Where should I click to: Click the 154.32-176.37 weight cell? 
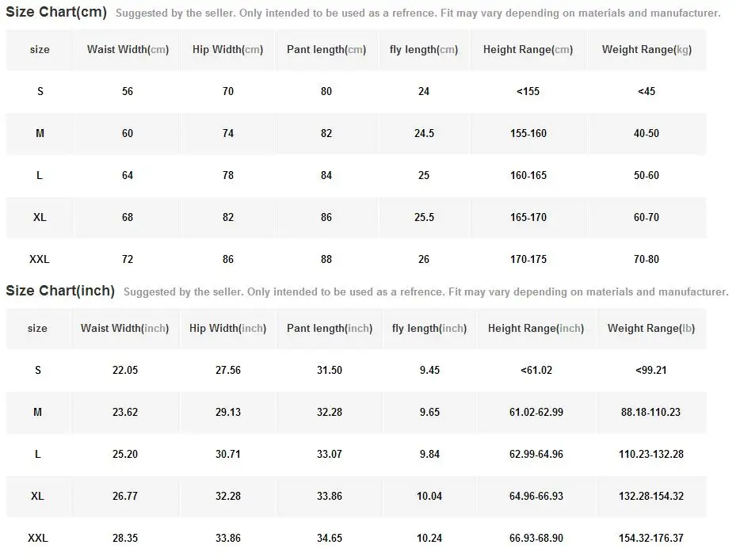650,538
